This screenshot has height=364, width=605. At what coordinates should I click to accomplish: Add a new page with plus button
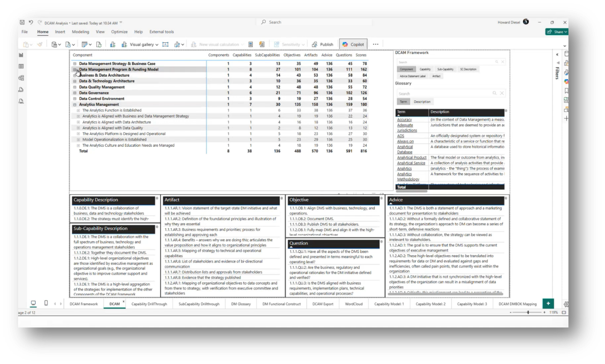tap(548, 303)
